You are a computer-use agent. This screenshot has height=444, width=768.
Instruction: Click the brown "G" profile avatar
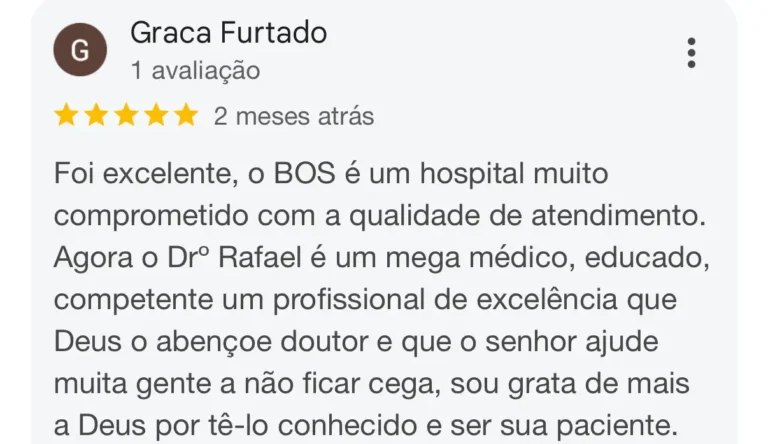click(x=80, y=51)
